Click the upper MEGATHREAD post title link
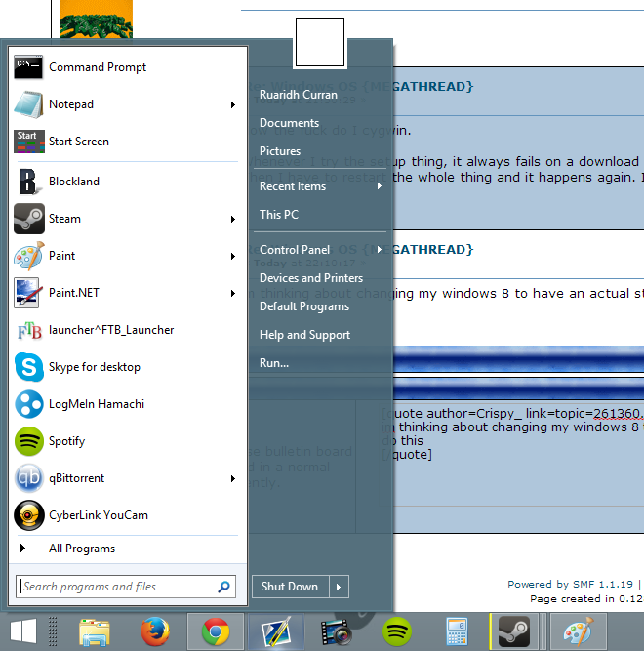The height and width of the screenshot is (651, 644). point(432,86)
